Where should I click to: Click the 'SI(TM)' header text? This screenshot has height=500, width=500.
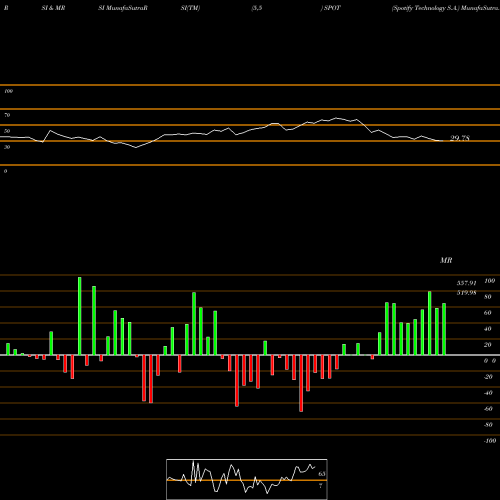(x=190, y=8)
